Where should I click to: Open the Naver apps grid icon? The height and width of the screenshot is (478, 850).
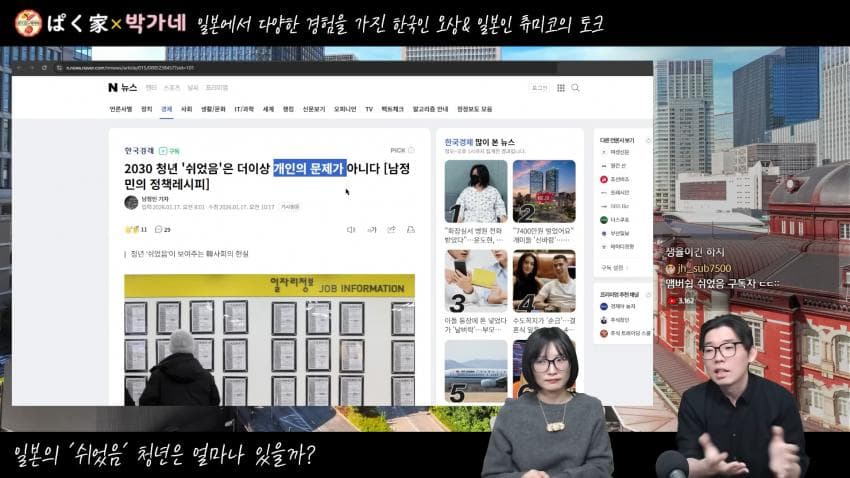[x=560, y=88]
